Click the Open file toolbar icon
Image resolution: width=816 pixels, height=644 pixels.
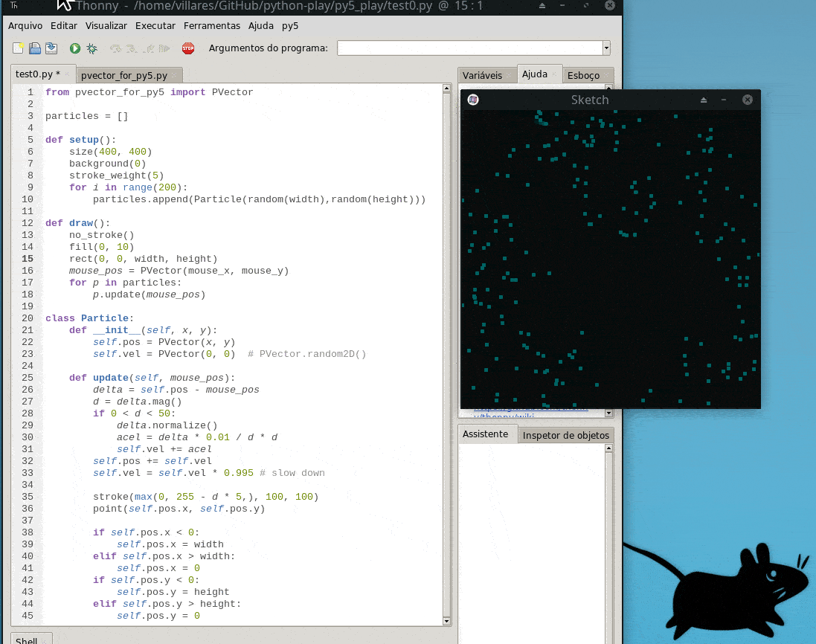[35, 48]
